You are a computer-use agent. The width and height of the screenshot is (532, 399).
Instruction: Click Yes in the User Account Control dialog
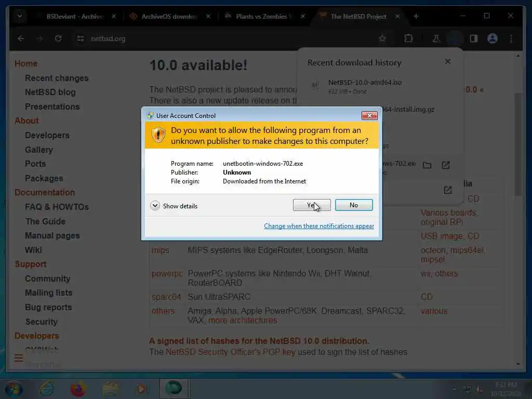312,205
